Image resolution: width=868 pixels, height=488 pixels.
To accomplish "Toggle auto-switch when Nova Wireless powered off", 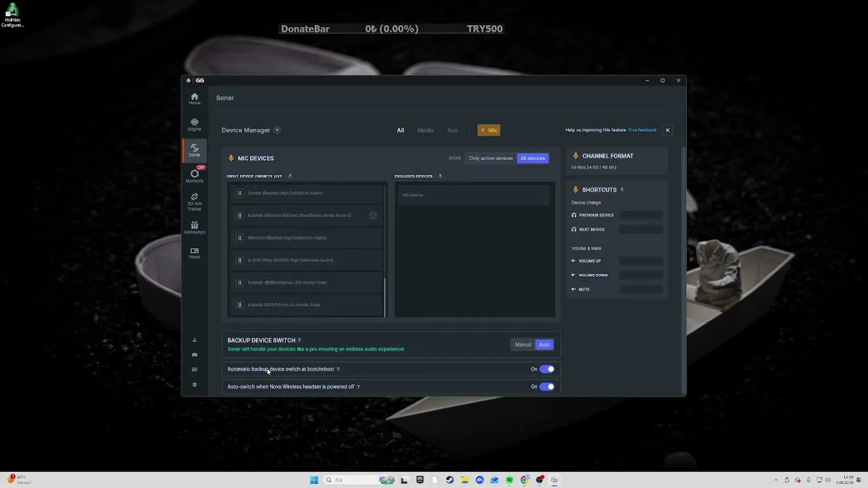I will click(x=547, y=387).
